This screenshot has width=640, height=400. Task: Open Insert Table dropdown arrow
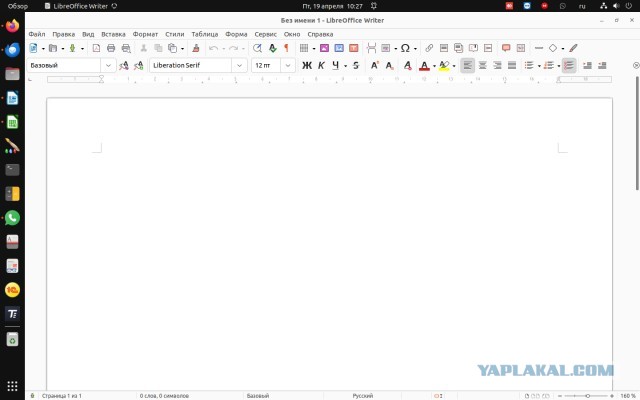(x=313, y=49)
